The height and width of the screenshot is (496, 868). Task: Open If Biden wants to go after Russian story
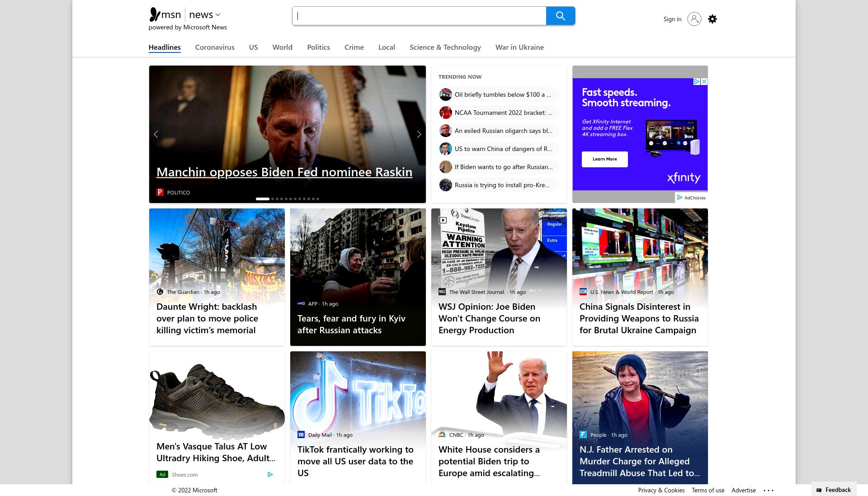pos(504,167)
